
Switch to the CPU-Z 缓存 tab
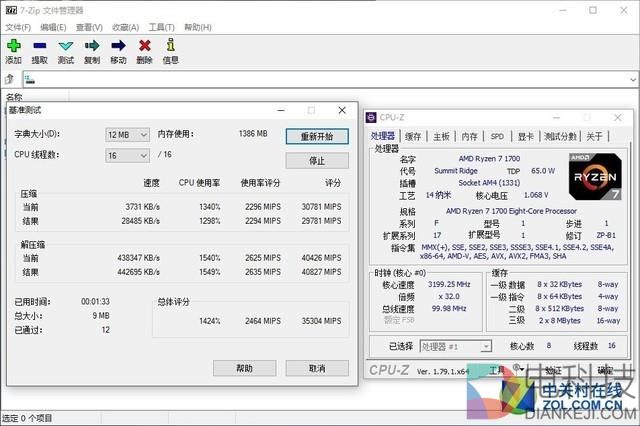click(413, 137)
